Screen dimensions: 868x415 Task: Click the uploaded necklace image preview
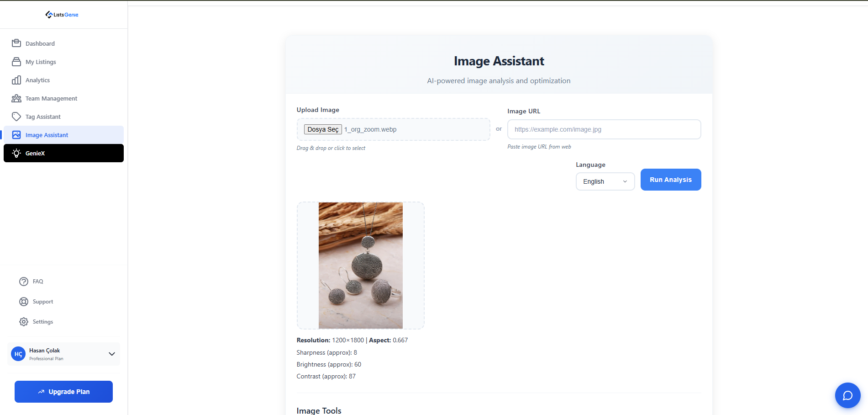click(361, 266)
